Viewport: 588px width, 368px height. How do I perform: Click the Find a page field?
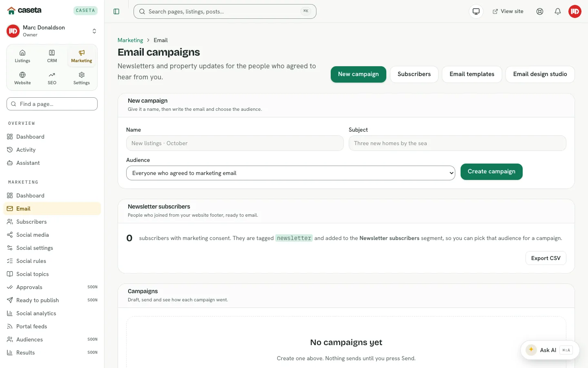coord(52,104)
